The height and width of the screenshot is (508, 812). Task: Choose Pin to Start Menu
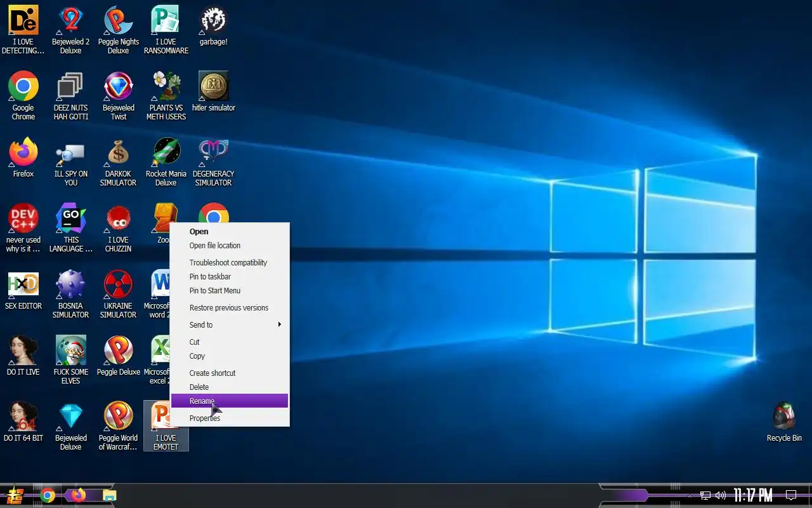230,291
